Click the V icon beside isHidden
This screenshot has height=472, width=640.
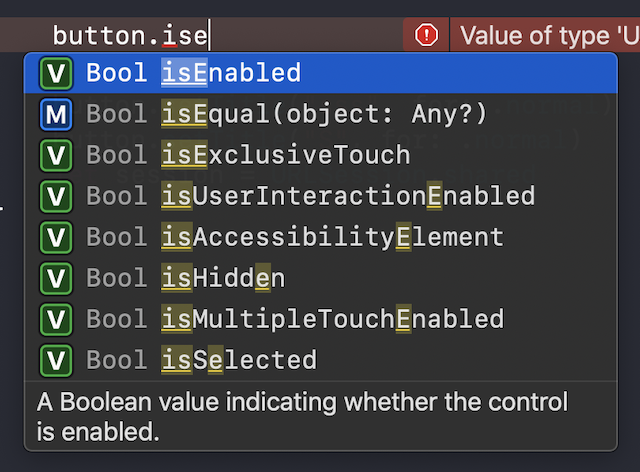tap(54, 278)
